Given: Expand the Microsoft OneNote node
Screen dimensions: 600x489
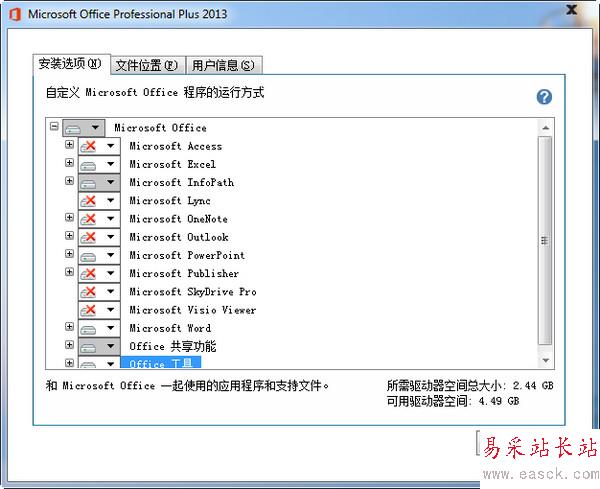Looking at the screenshot, I should pos(69,217).
